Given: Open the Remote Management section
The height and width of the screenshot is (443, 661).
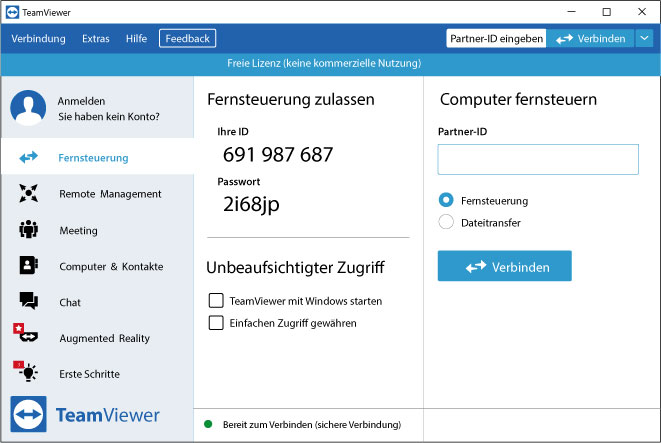Looking at the screenshot, I should tap(97, 194).
